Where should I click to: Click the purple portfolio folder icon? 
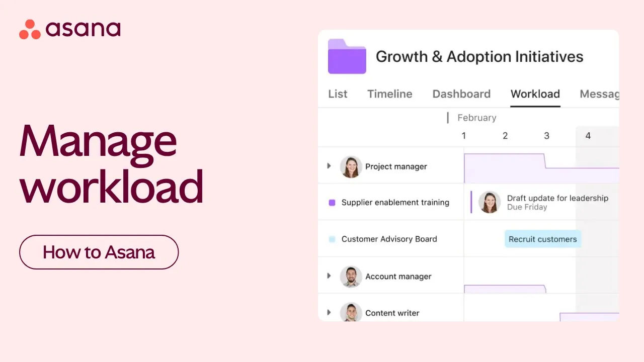347,56
